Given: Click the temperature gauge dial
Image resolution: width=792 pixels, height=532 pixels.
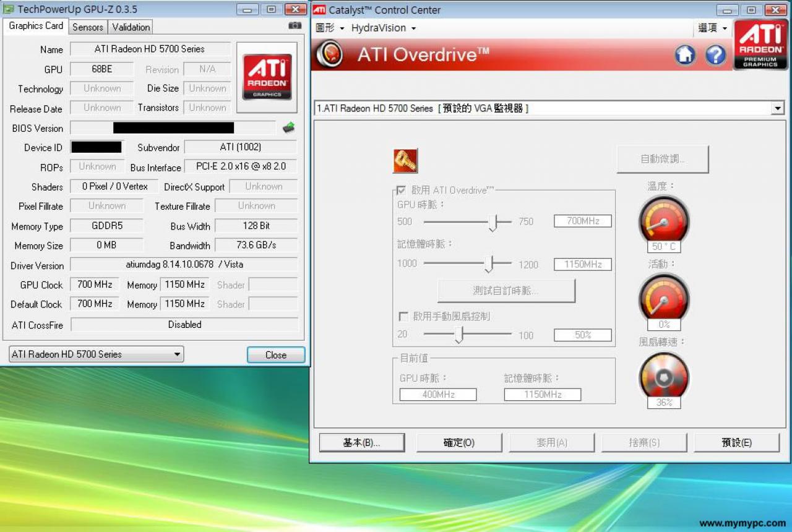Looking at the screenshot, I should click(664, 220).
